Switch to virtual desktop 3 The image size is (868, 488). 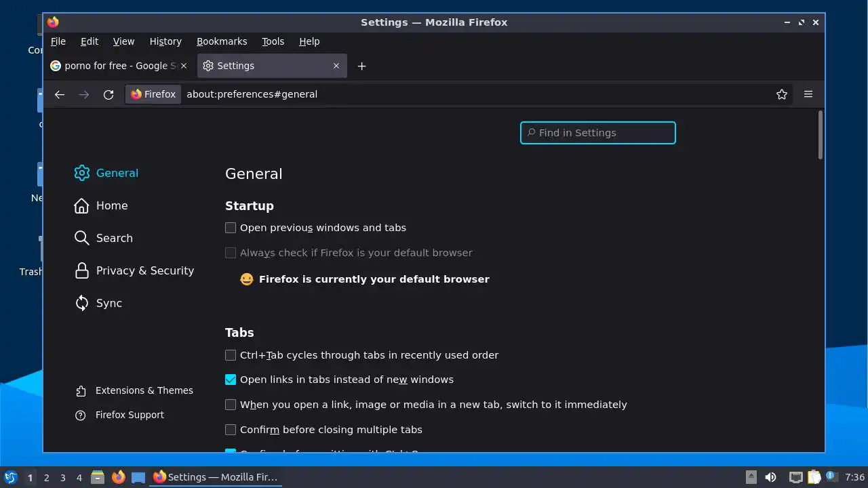tap(63, 478)
